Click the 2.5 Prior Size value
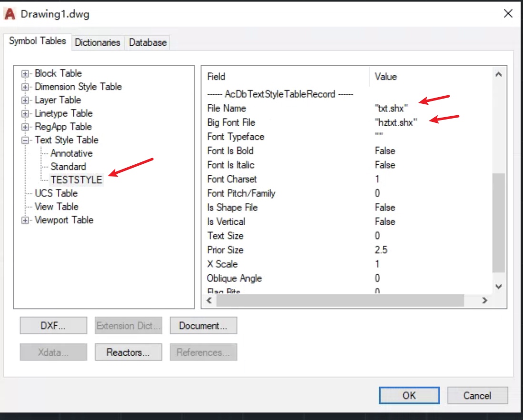This screenshot has width=523, height=420. click(x=381, y=250)
